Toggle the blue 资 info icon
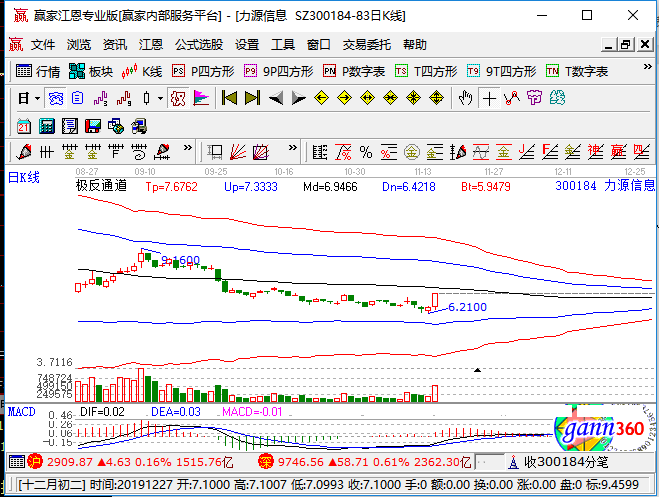This screenshot has width=659, height=497. pos(55,99)
